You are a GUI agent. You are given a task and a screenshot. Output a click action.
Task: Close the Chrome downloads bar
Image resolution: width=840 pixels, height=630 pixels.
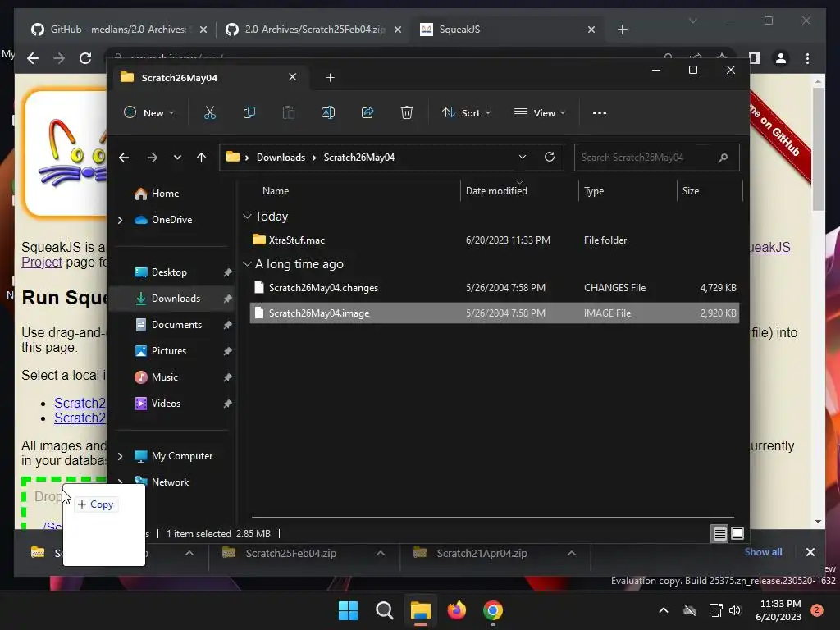(x=810, y=552)
